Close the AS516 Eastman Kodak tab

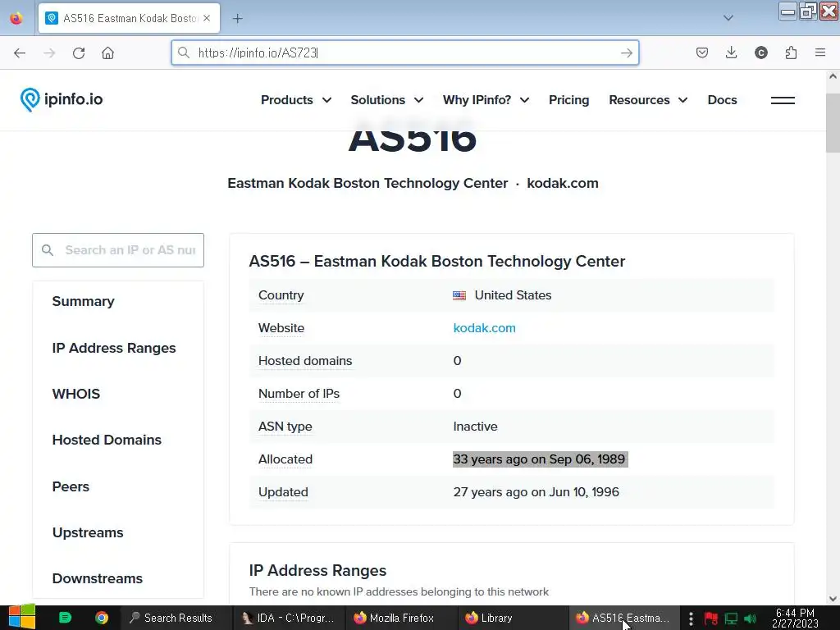(207, 18)
